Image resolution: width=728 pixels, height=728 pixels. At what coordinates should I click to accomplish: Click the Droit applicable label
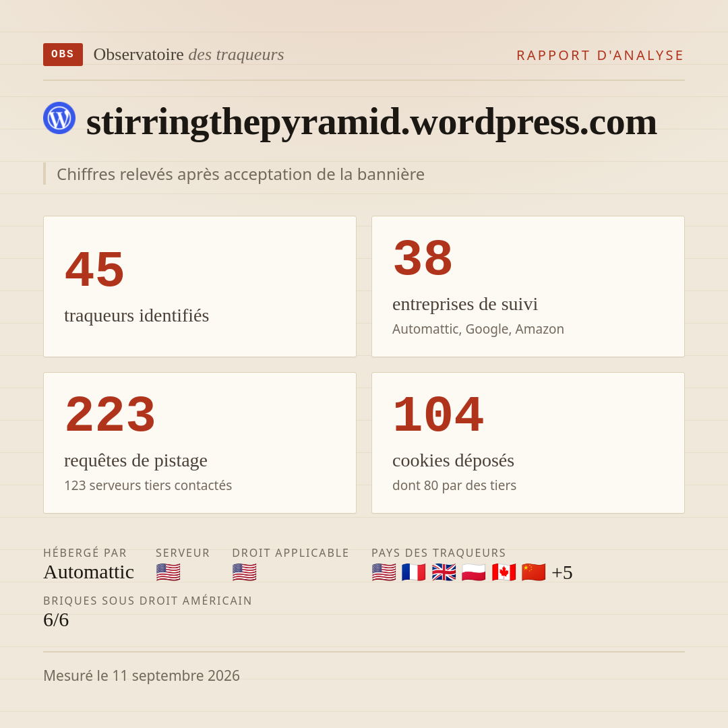pyautogui.click(x=291, y=553)
